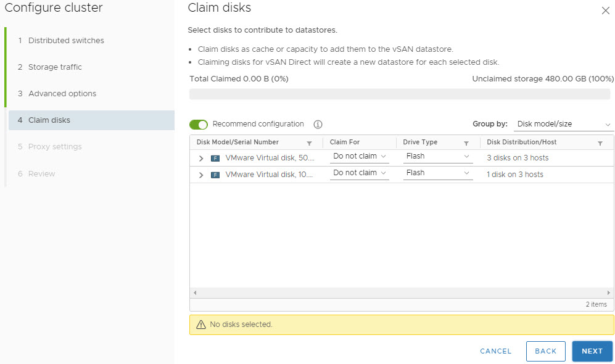Screen dimensions: 615x364
Task: Go to Storage traffic step
Action: (x=55, y=67)
